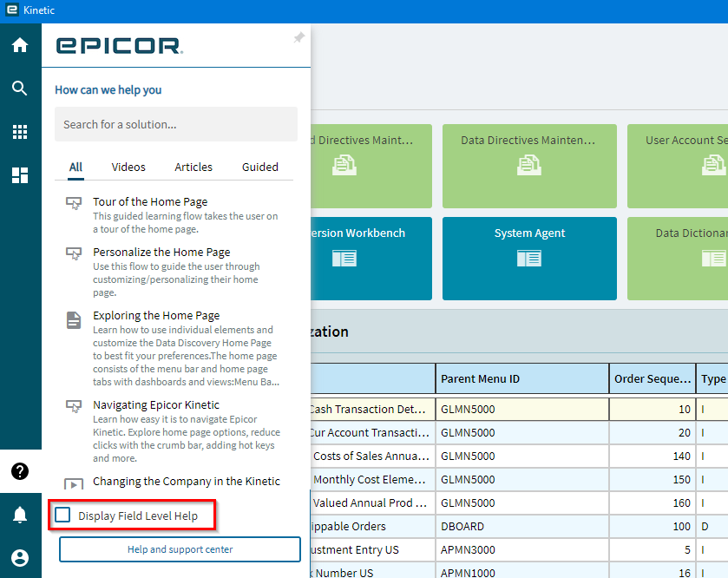Select the Costs of Sales Annua... row

click(x=519, y=456)
